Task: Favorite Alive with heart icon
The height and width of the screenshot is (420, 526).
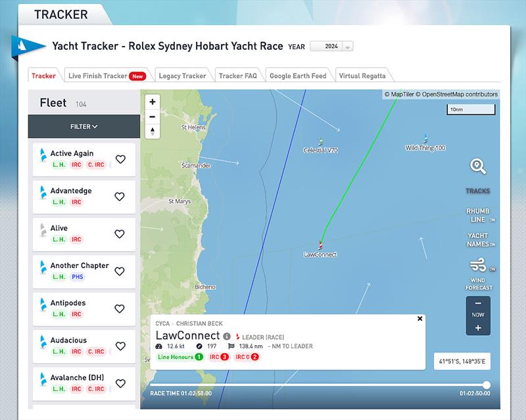Action: pos(120,233)
